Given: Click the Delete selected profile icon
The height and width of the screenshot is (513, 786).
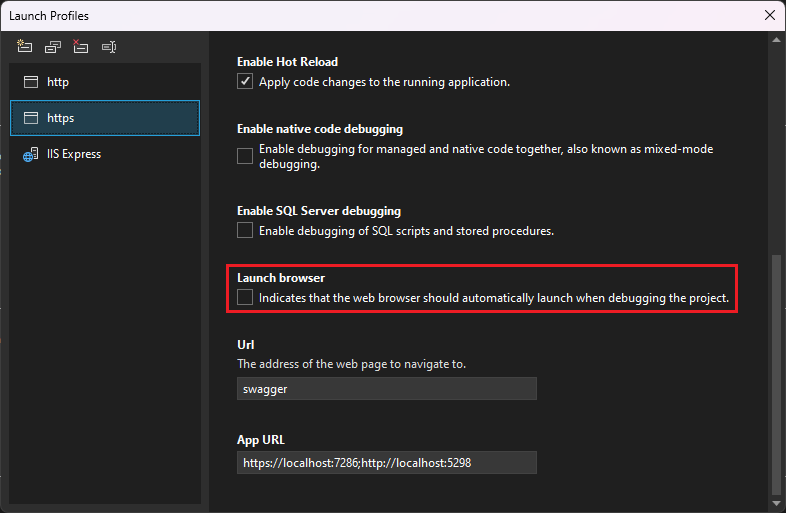Looking at the screenshot, I should click(x=81, y=46).
